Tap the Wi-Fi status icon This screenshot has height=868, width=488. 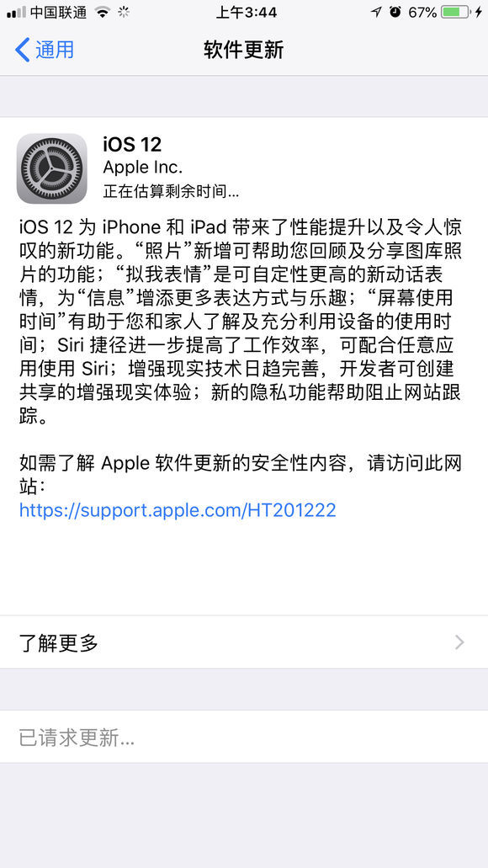103,12
